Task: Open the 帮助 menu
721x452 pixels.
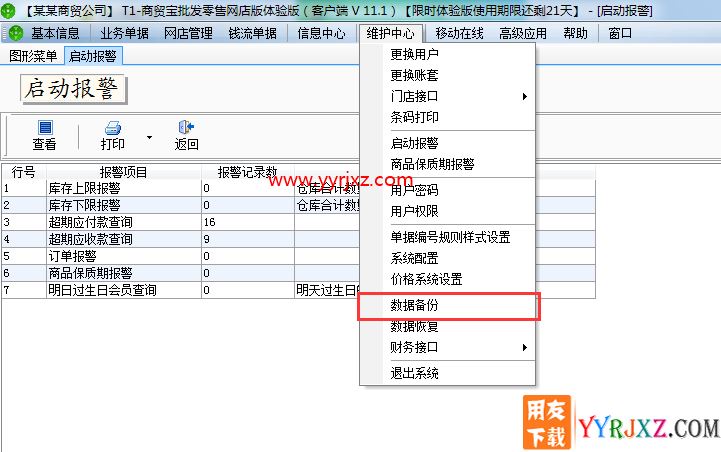Action: (x=575, y=33)
